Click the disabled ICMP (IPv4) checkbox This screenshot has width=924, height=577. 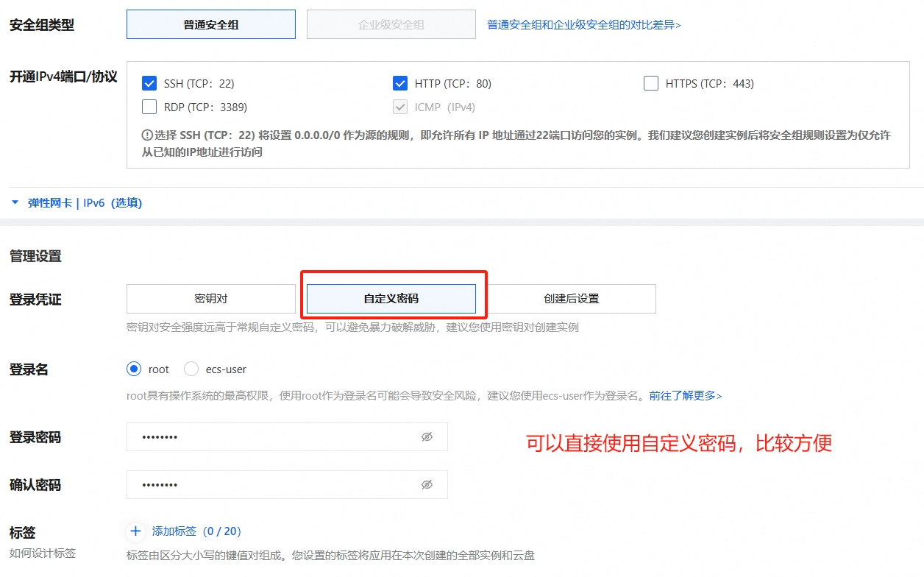click(x=400, y=107)
